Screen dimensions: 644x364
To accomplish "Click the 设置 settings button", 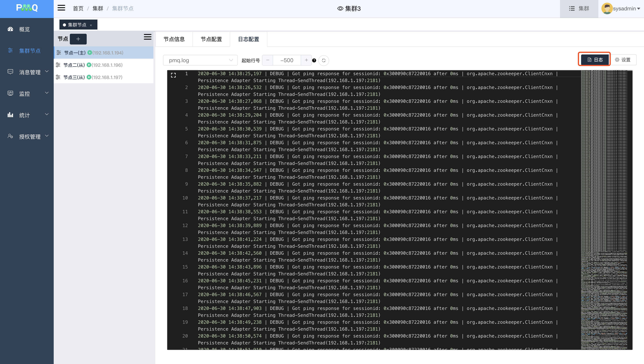I will (x=623, y=60).
